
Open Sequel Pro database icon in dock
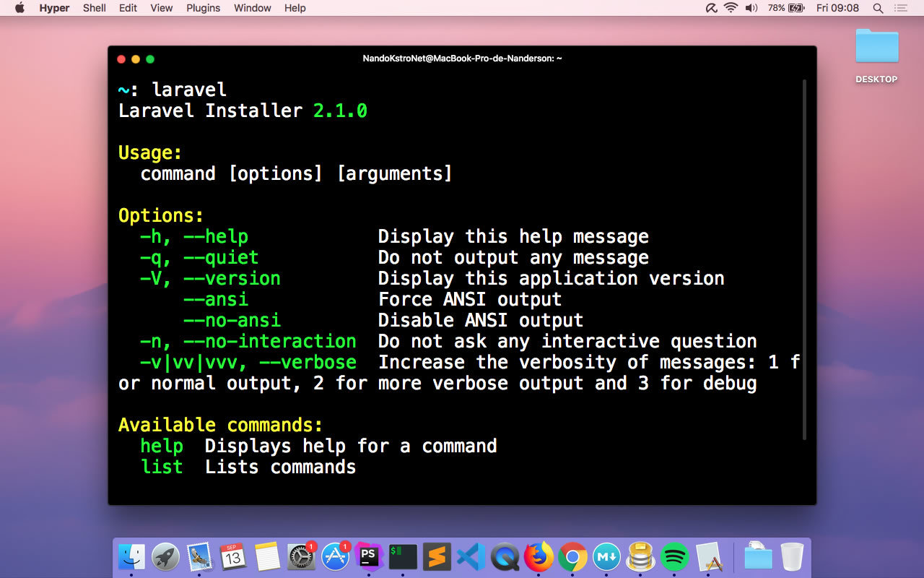click(640, 557)
